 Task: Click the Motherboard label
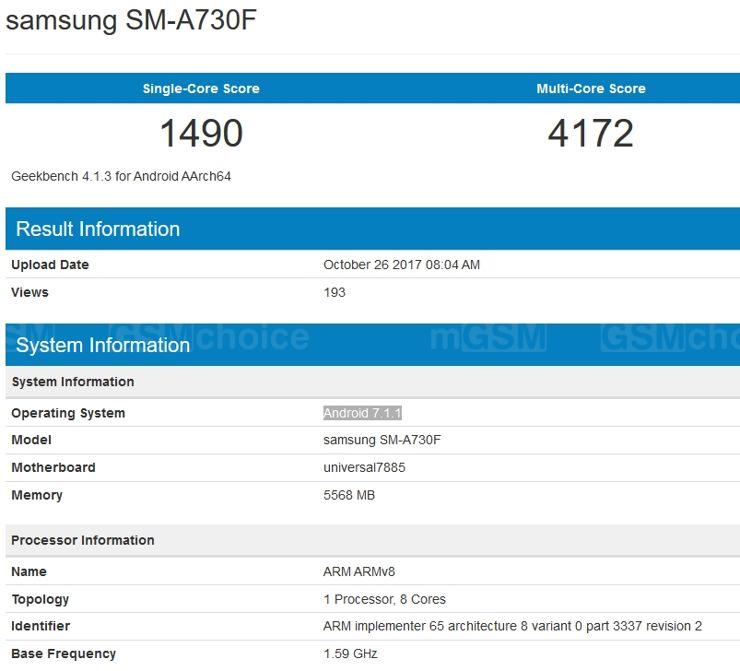pyautogui.click(x=53, y=468)
